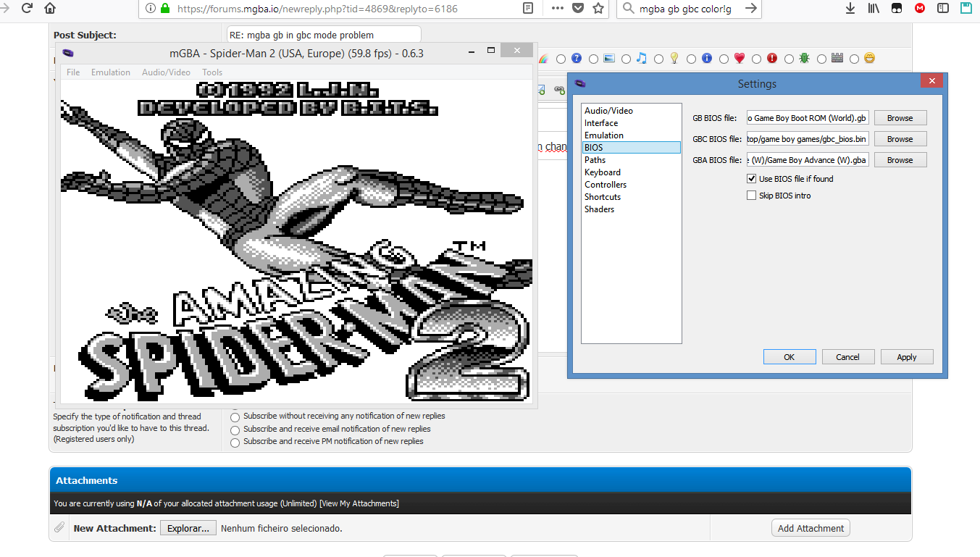Viewport: 980px width, 557px height.
Task: Select Keyboard in Settings list
Action: tap(631, 172)
